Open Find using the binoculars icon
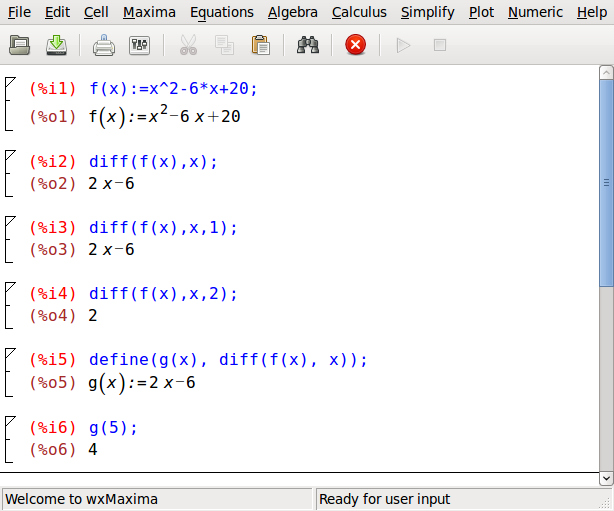614x511 pixels. coord(308,45)
